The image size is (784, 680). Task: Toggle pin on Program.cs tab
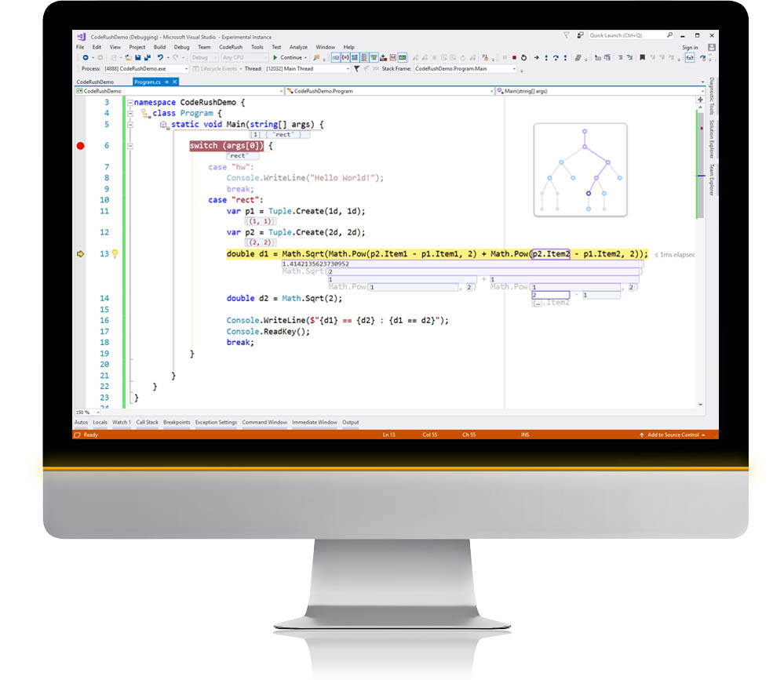pyautogui.click(x=166, y=82)
